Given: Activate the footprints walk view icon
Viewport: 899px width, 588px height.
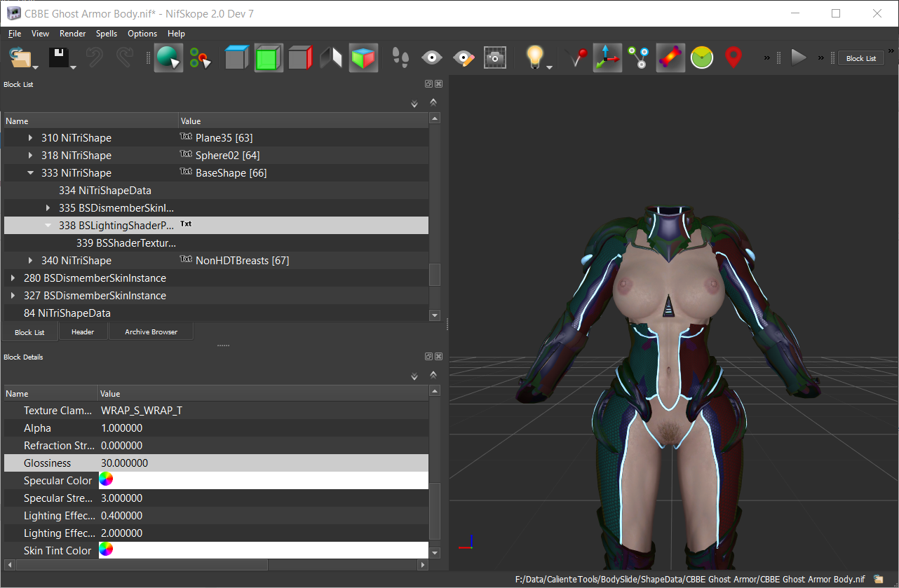Looking at the screenshot, I should (400, 58).
